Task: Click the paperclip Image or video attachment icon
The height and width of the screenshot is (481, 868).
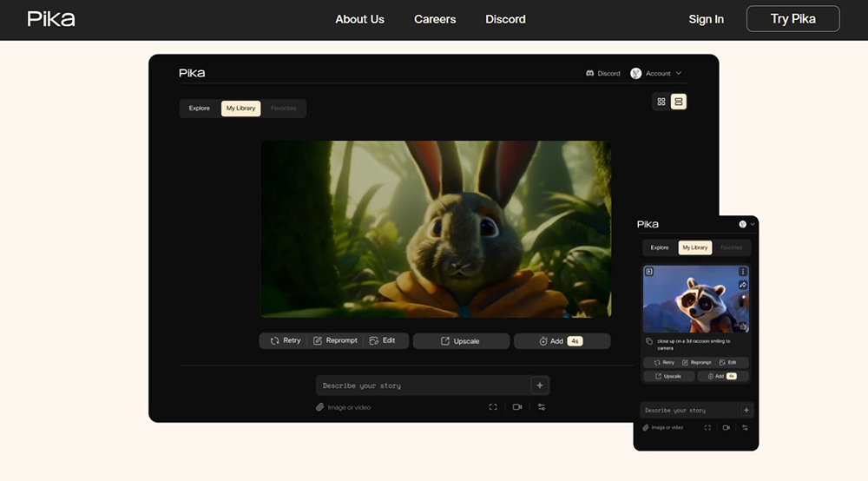Action: 319,407
